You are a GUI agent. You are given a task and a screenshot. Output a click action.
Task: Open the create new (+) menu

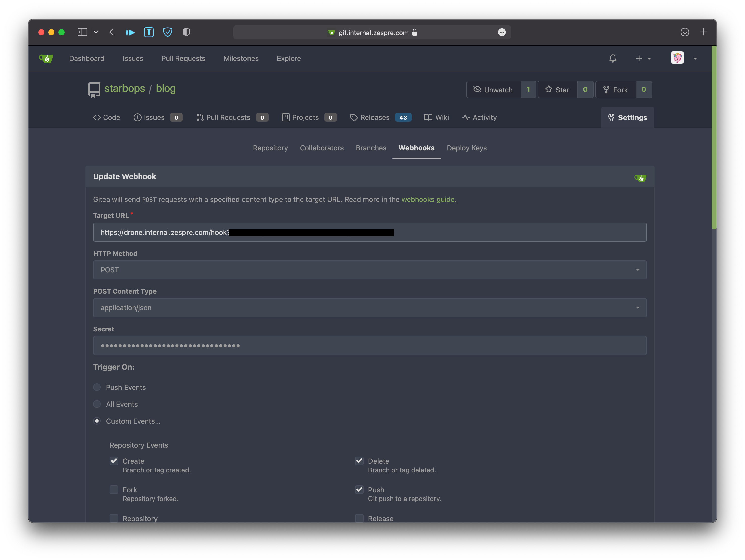[x=639, y=58]
